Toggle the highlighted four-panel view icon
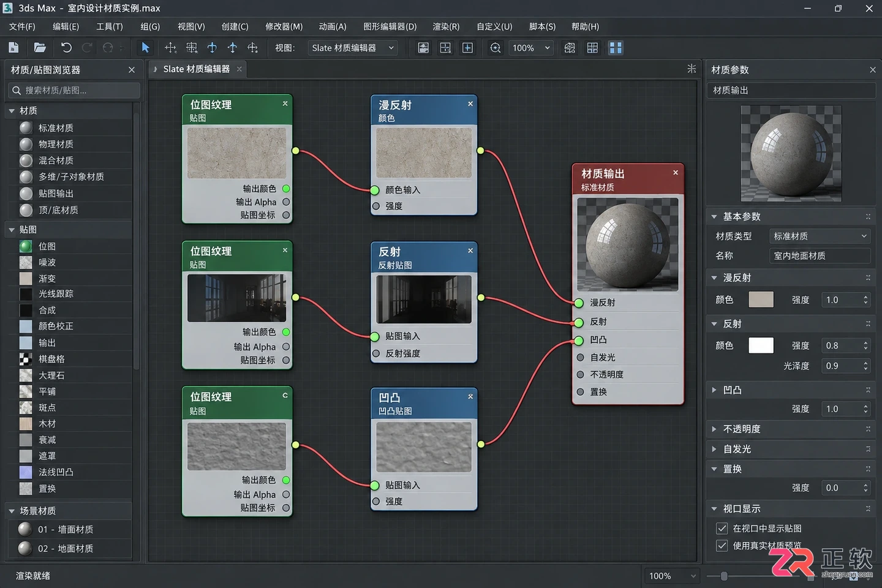This screenshot has width=882, height=588. (616, 48)
